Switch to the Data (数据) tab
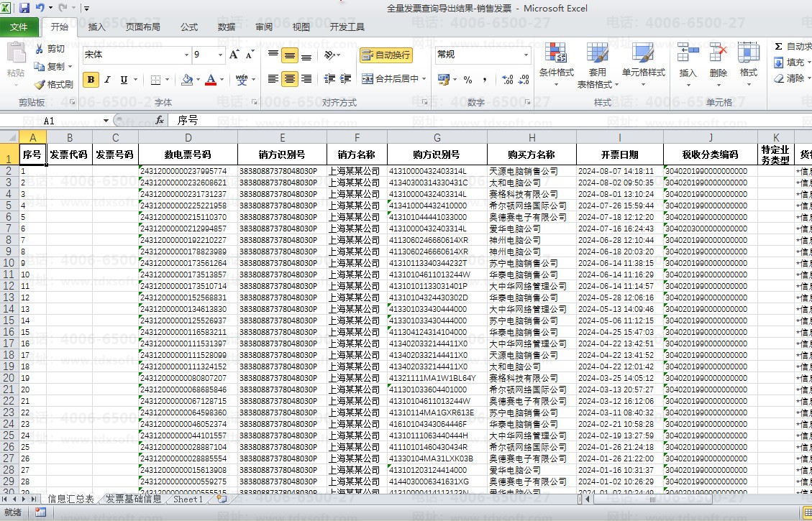This screenshot has height=521, width=812. pos(227,27)
